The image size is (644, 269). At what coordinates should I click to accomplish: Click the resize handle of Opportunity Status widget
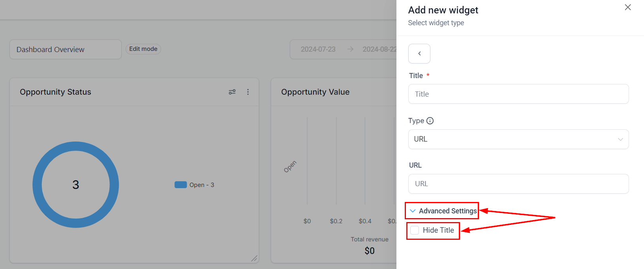pyautogui.click(x=254, y=258)
